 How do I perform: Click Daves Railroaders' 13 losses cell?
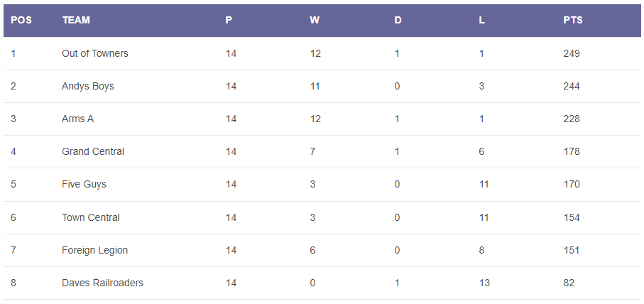tap(484, 283)
